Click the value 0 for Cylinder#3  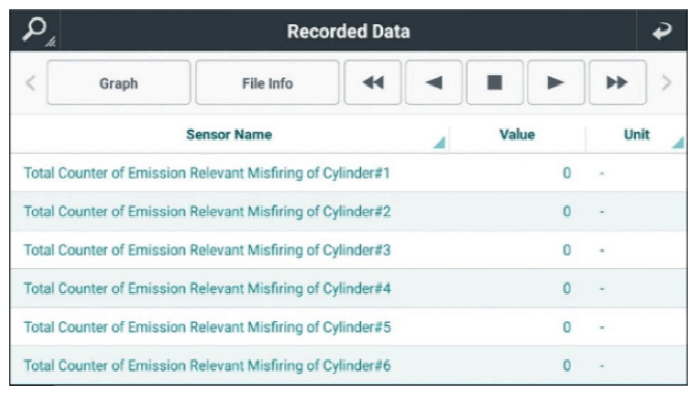click(x=567, y=250)
